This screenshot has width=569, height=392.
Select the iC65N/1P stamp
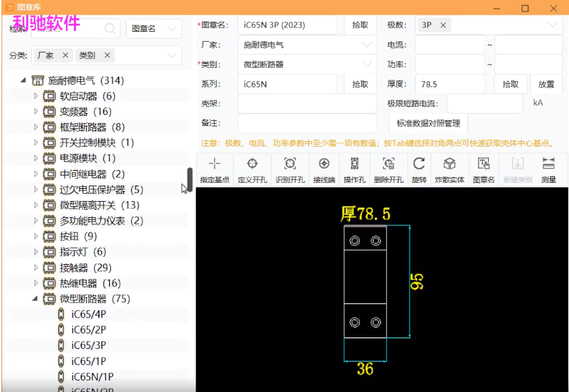click(92, 377)
